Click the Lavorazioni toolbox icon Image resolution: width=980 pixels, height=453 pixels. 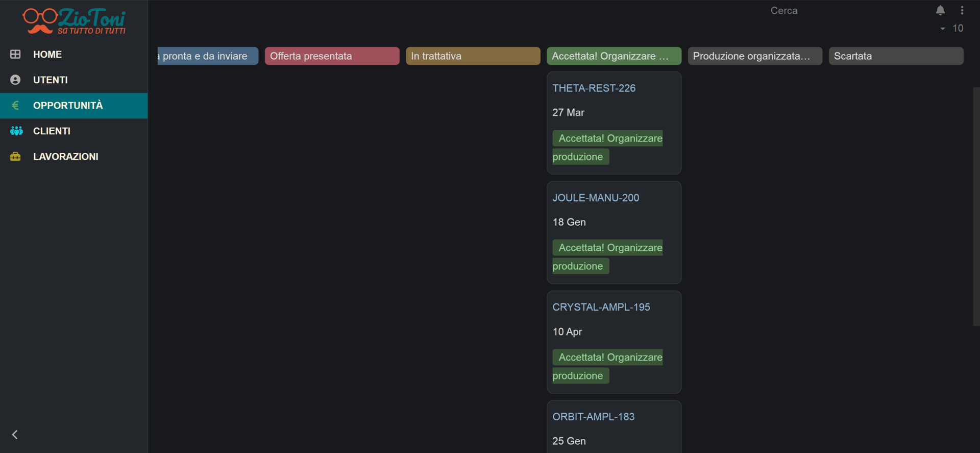click(15, 156)
